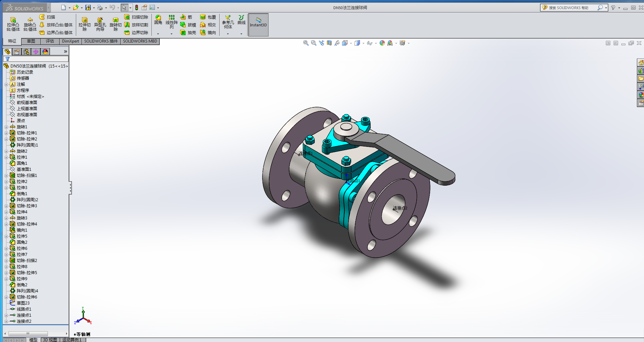
Task: Select the 抽壳 shell tool
Action: coord(188,33)
